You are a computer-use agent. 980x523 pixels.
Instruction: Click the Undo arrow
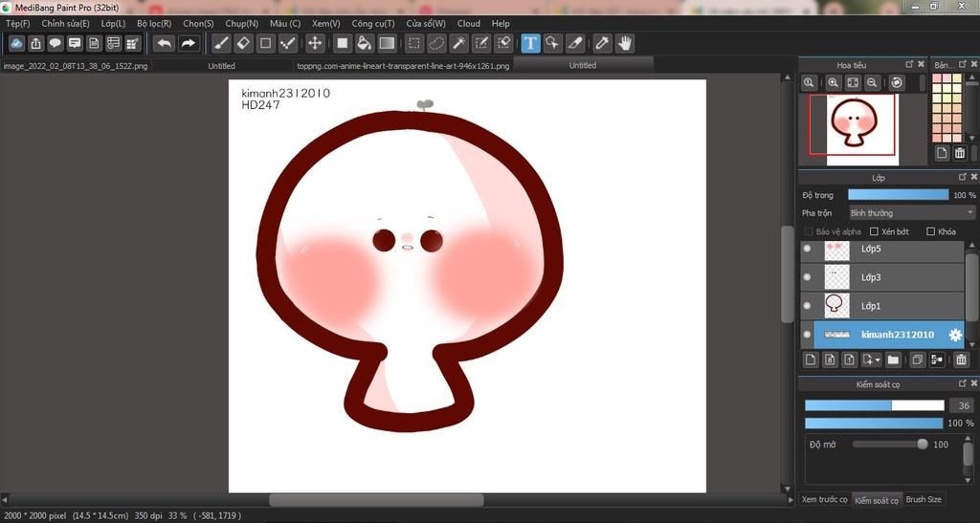point(165,43)
